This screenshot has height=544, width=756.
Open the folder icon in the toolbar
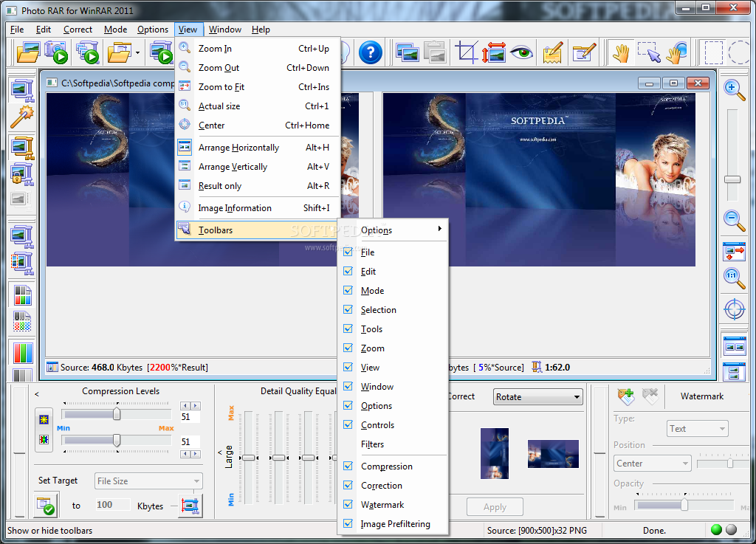tap(28, 52)
